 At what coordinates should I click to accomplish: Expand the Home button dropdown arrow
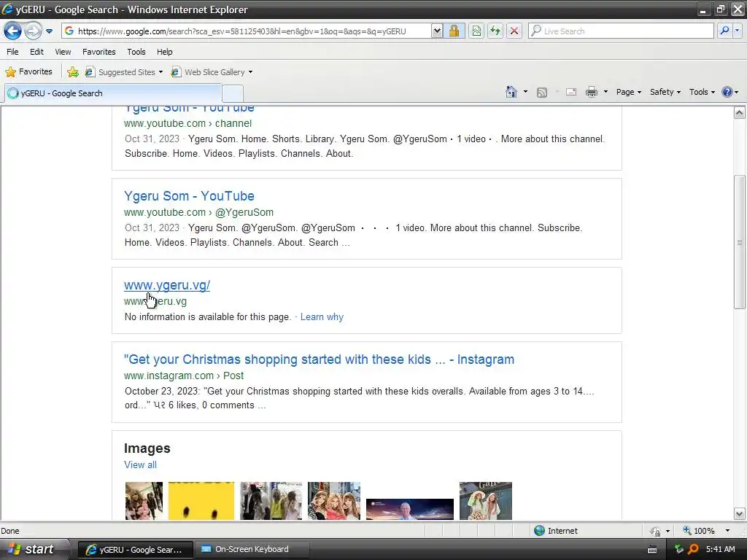pyautogui.click(x=525, y=92)
